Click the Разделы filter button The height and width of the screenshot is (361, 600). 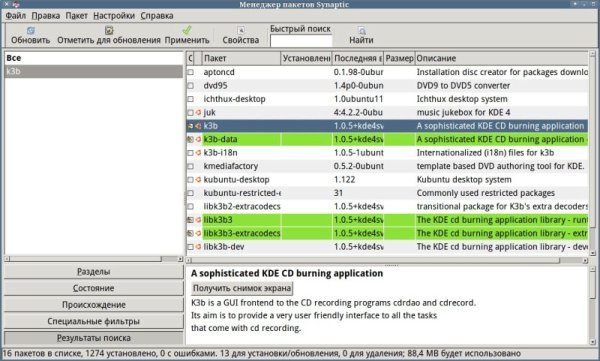94,271
